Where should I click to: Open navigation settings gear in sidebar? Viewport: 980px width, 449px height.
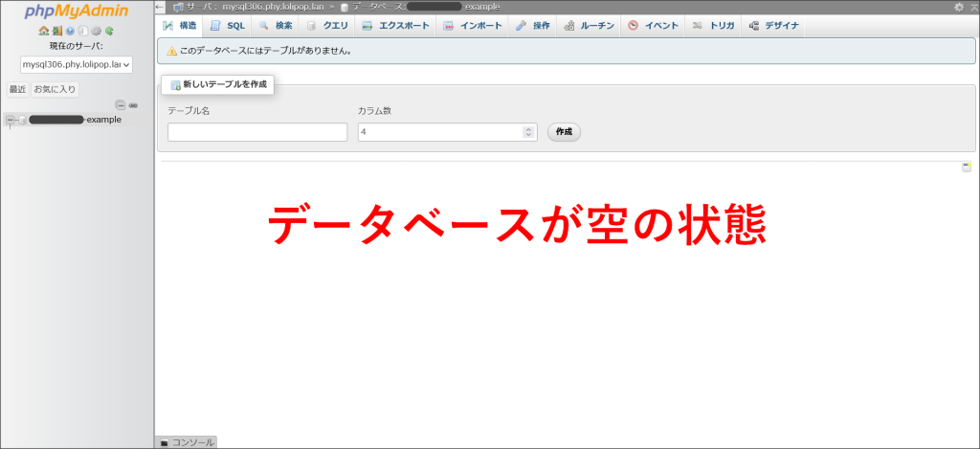(97, 31)
